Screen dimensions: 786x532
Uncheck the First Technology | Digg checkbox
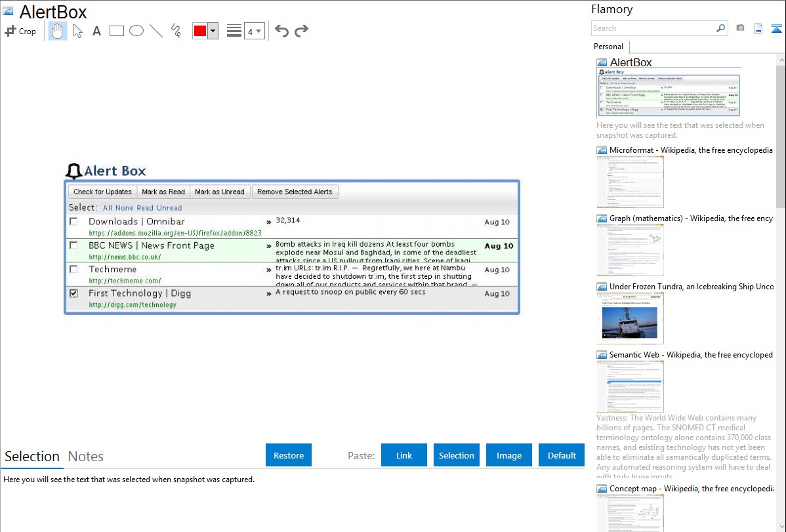[73, 293]
